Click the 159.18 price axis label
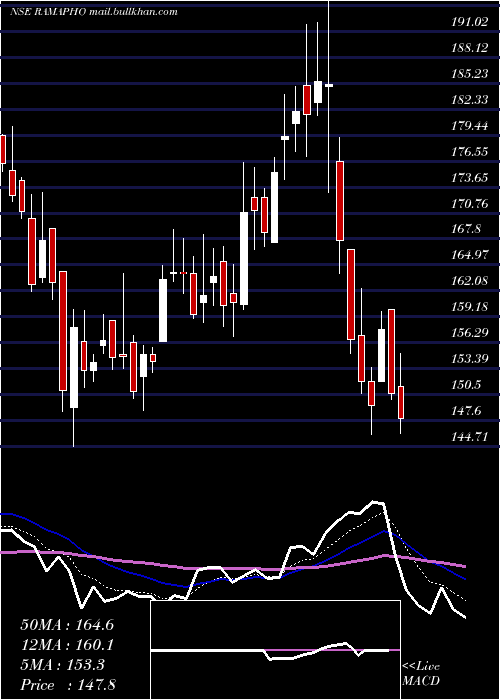 tap(469, 307)
